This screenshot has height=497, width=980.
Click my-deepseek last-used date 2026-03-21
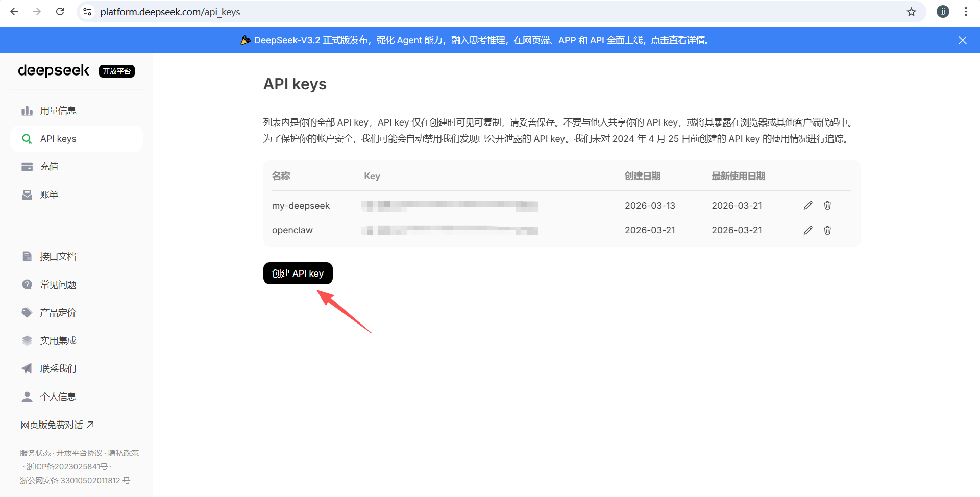737,206
